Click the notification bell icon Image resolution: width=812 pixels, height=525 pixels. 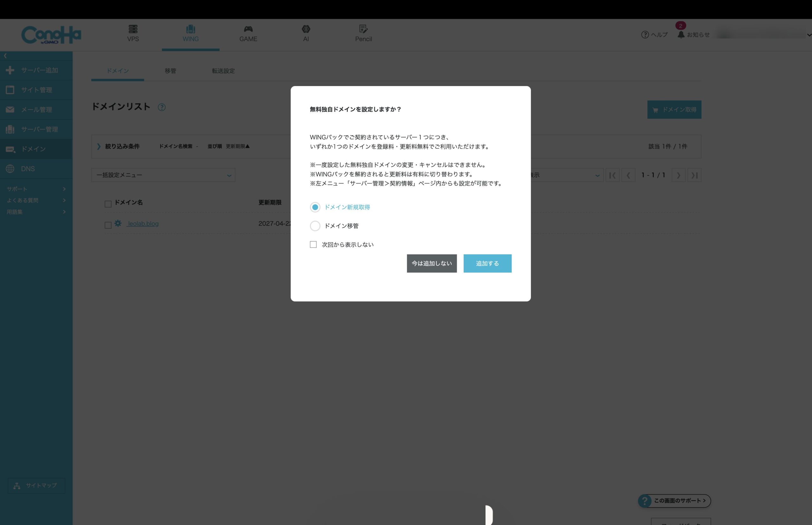pyautogui.click(x=681, y=35)
